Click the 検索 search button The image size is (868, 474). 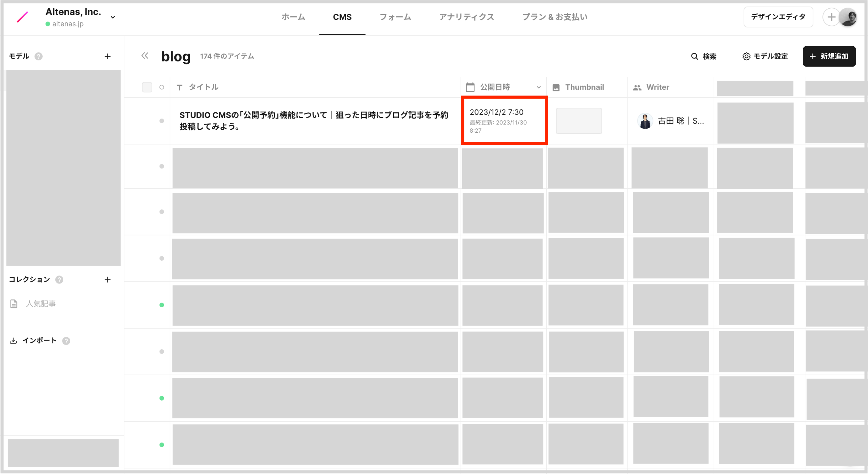pos(703,56)
